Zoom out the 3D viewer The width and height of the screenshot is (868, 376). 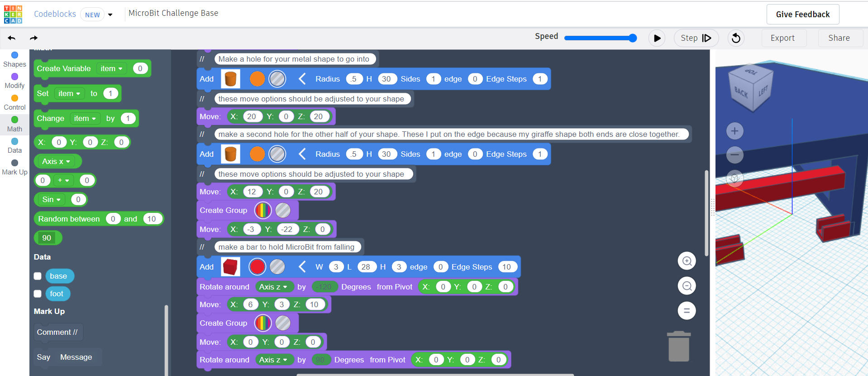pos(734,155)
